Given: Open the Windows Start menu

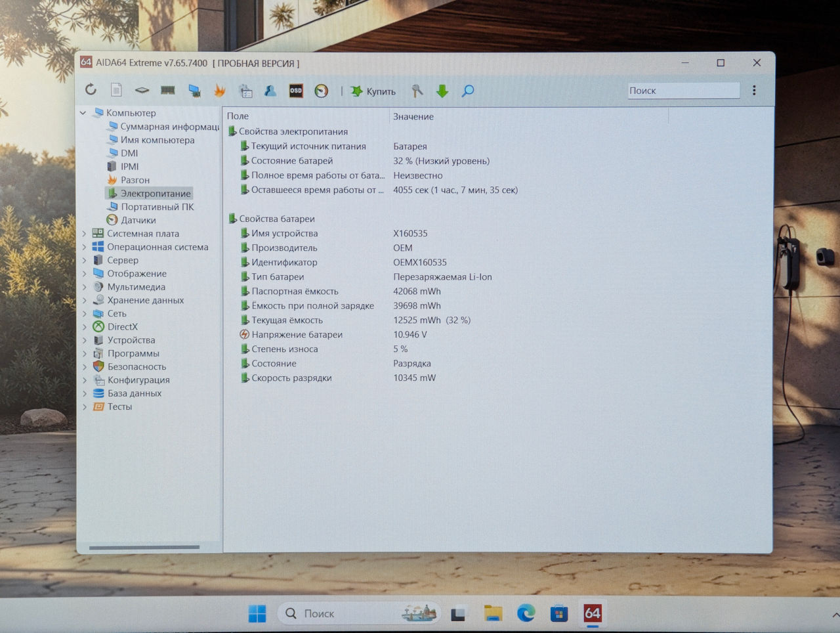Looking at the screenshot, I should point(257,613).
